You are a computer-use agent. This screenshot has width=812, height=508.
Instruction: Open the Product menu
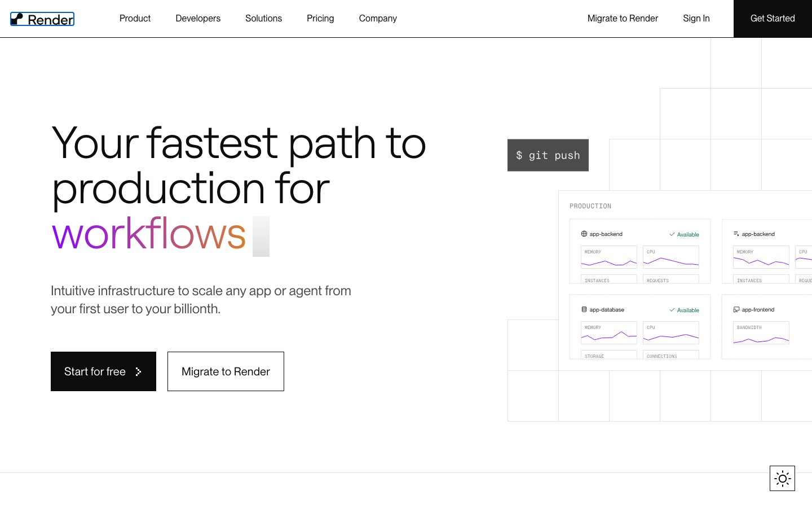(x=135, y=19)
